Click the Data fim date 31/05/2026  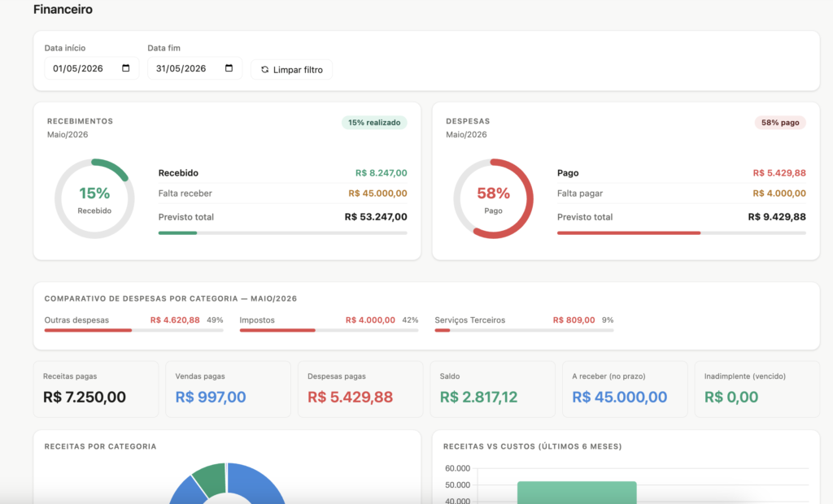181,68
